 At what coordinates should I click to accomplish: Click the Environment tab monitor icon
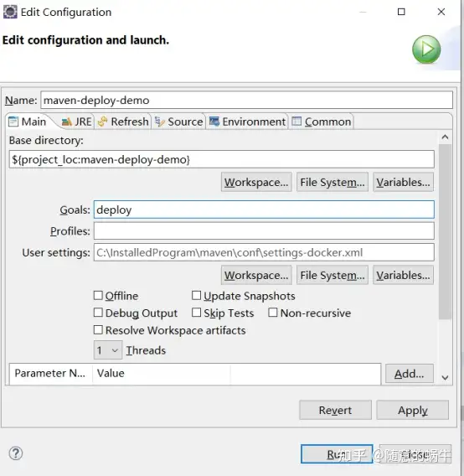214,122
